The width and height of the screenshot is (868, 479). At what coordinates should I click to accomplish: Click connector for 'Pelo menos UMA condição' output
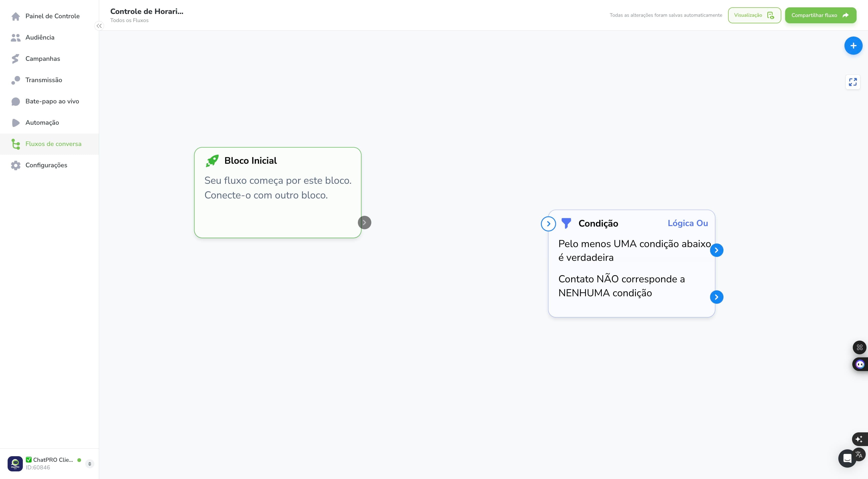click(x=716, y=250)
